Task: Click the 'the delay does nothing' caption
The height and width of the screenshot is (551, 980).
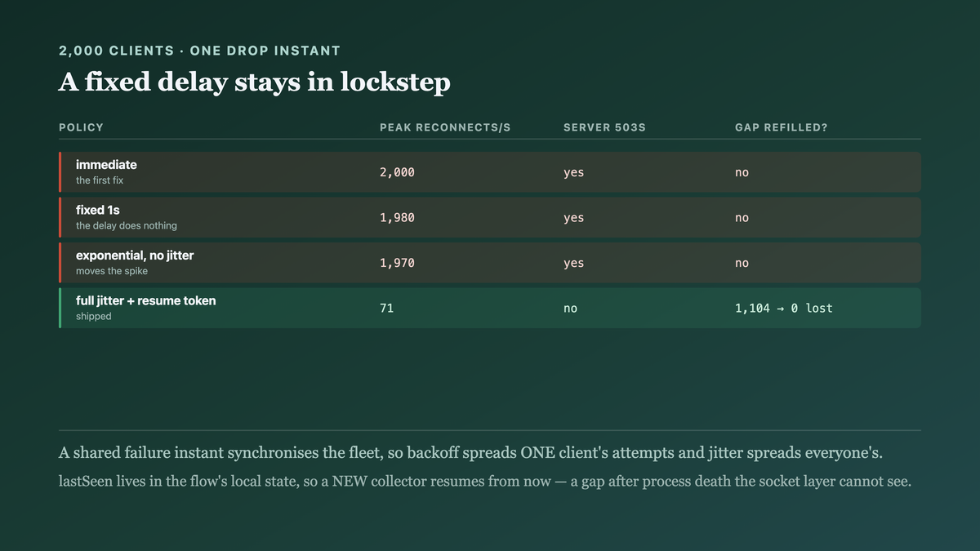Action: click(x=127, y=225)
